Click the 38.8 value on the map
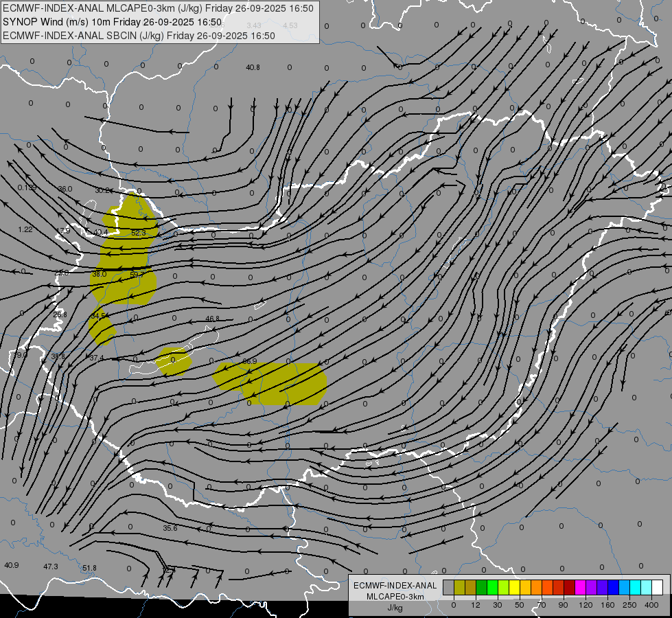The image size is (672, 618). click(x=58, y=356)
